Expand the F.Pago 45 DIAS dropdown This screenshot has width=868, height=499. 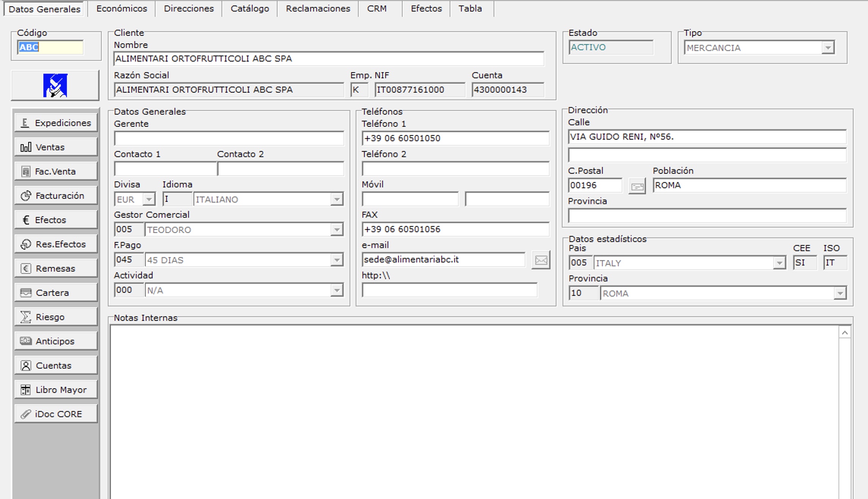pos(336,260)
